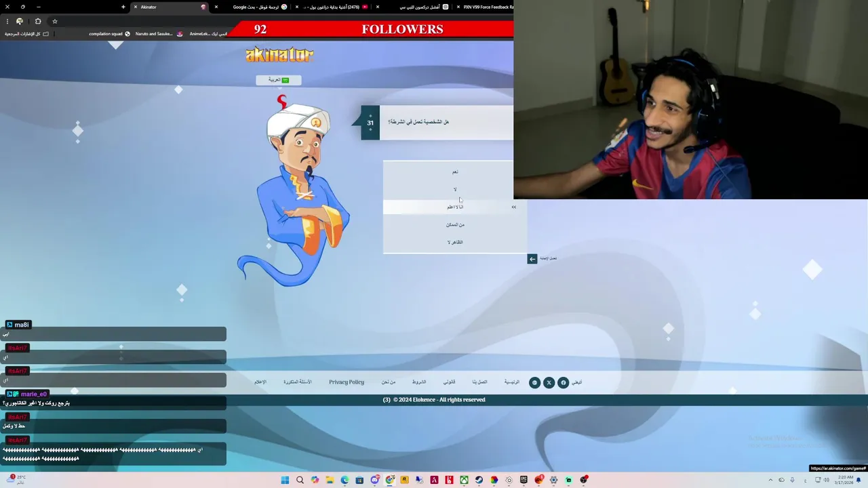
Task: Open the taskbar clock showing 2:20 AM
Action: [x=844, y=480]
